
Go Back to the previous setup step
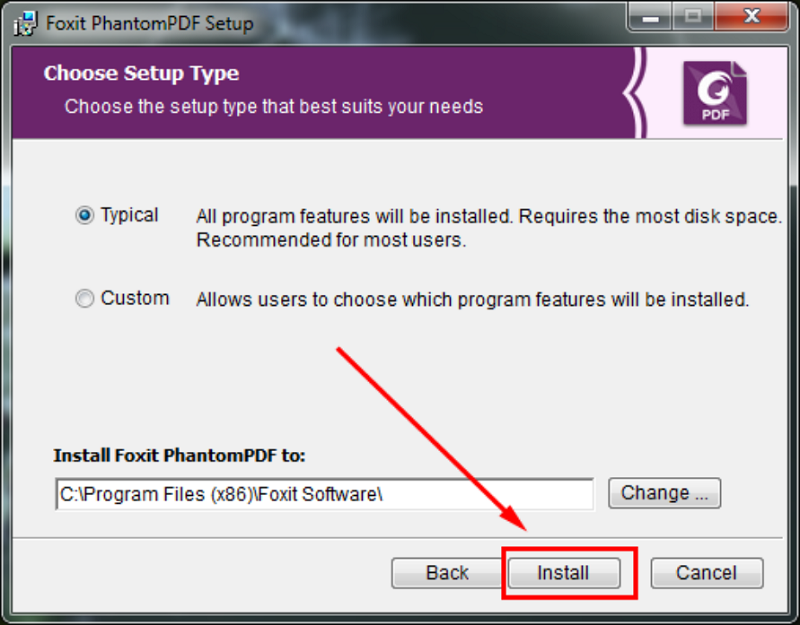coord(447,573)
